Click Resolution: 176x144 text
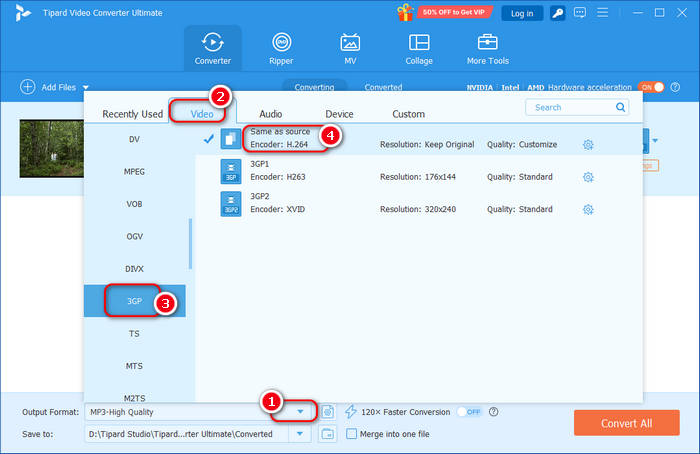The image size is (700, 454). click(418, 177)
